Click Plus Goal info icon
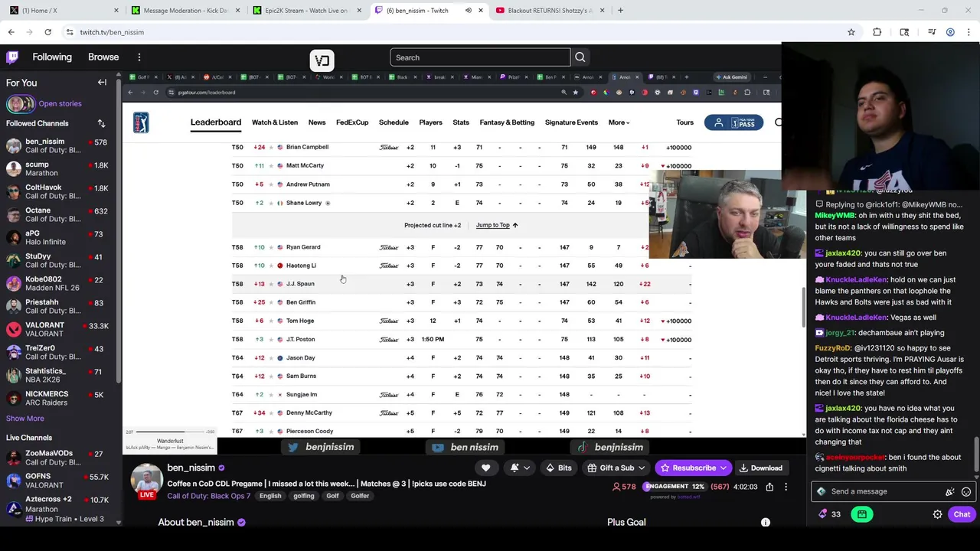The image size is (980, 551). point(765,522)
